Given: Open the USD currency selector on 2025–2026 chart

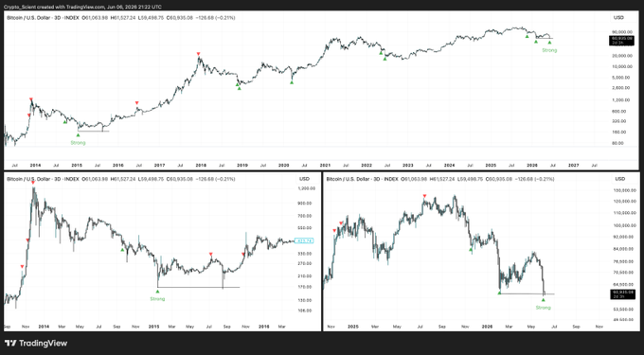Looking at the screenshot, I should pyautogui.click(x=619, y=179).
